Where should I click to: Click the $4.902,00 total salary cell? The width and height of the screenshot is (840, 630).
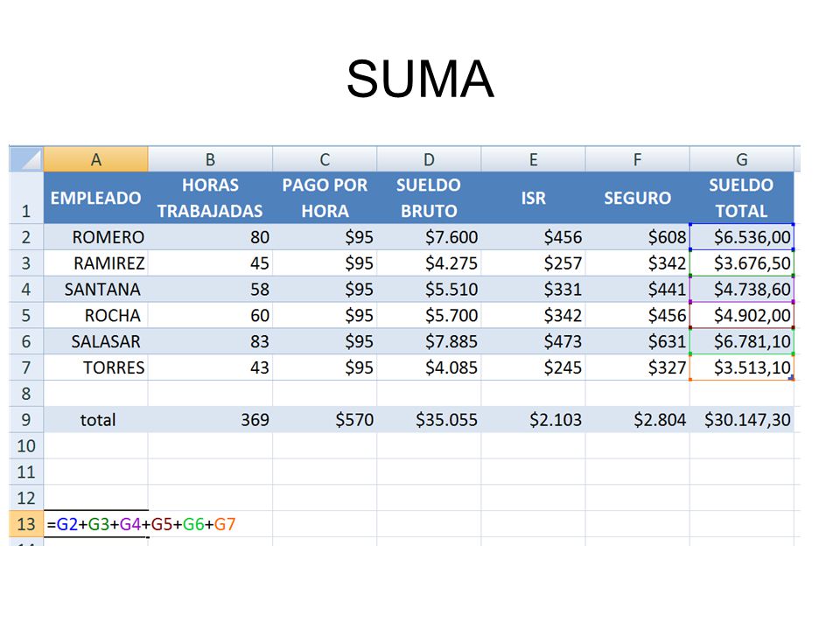741,315
